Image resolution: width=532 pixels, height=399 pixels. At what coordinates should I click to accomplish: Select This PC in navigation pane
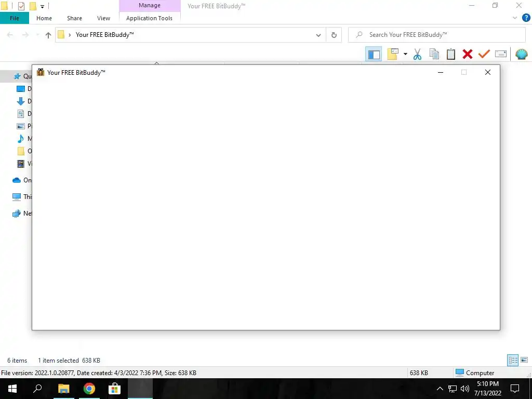coord(17,197)
